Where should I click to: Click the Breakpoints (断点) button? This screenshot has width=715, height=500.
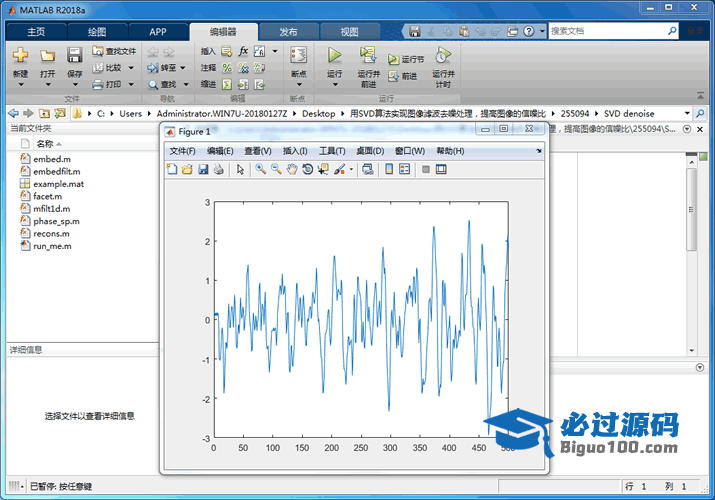(298, 60)
